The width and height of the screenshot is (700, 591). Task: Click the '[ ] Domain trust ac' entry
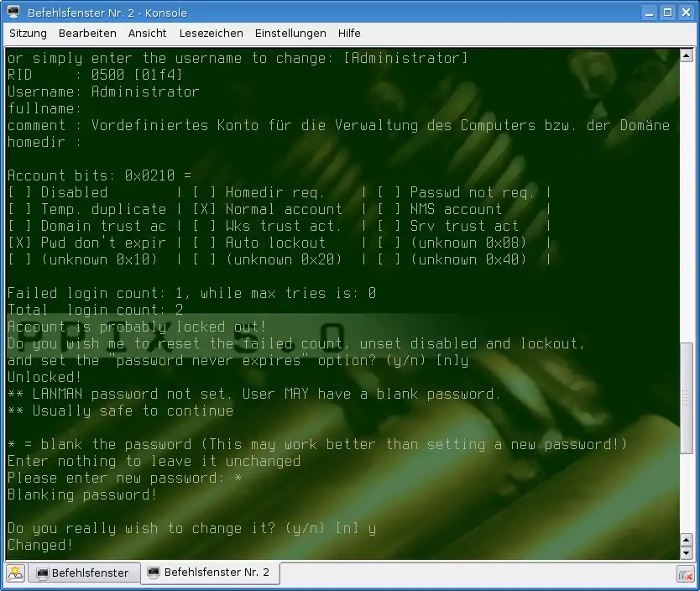coord(87,226)
